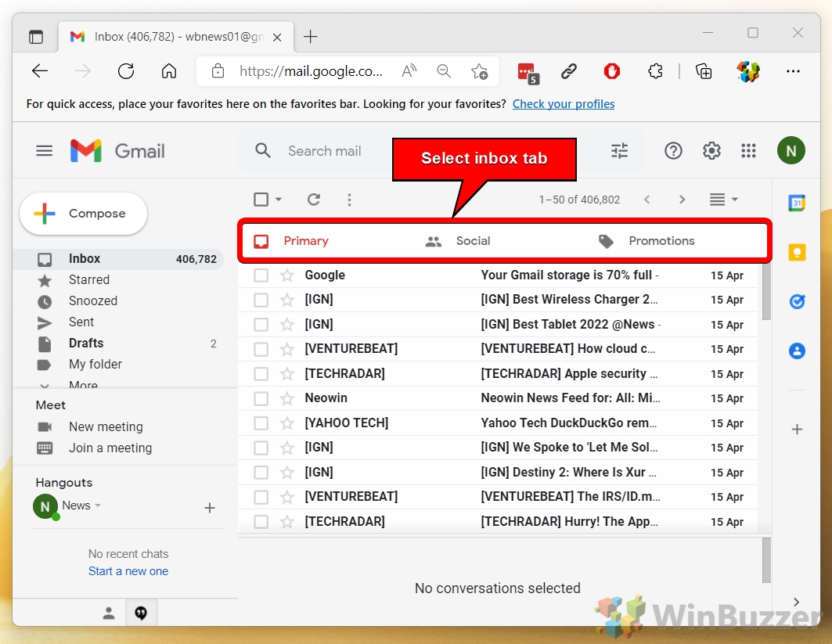832x644 pixels.
Task: Star the Google storage email
Action: tap(287, 275)
